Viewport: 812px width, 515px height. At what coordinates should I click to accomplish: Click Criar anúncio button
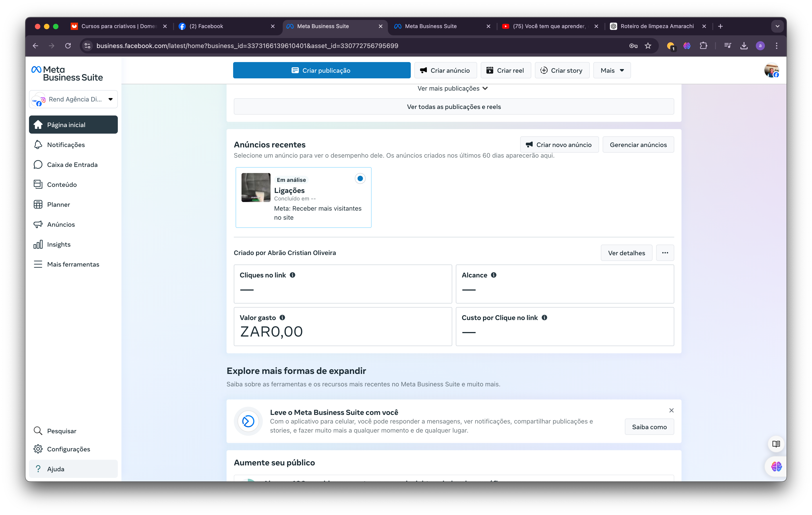pos(445,70)
